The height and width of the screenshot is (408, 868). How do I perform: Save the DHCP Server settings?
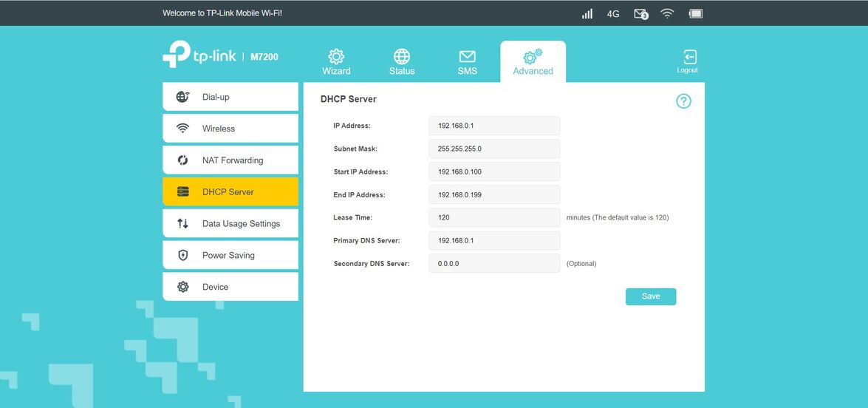pyautogui.click(x=650, y=296)
